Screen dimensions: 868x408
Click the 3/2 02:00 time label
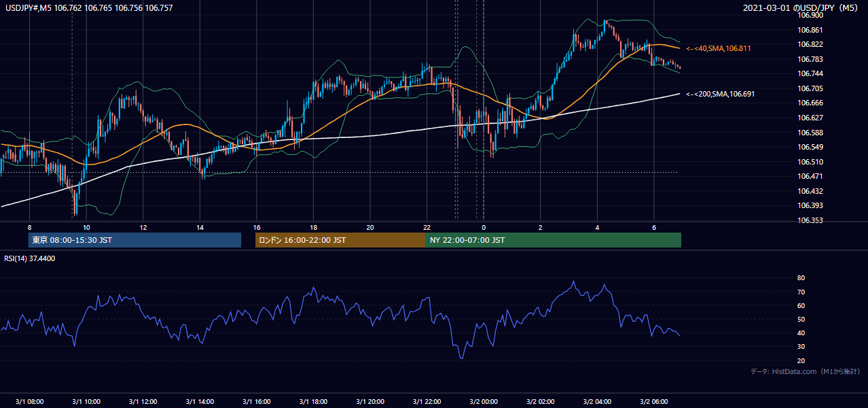tap(540, 402)
